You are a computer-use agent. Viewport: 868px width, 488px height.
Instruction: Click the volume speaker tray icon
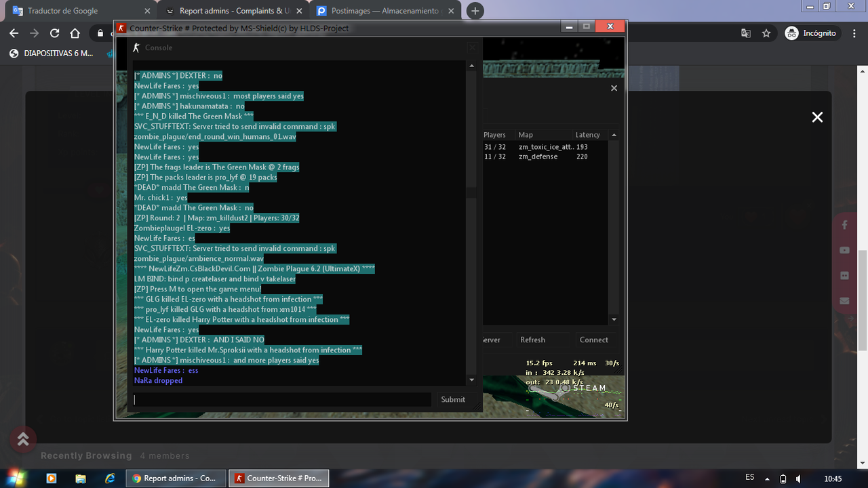[798, 479]
